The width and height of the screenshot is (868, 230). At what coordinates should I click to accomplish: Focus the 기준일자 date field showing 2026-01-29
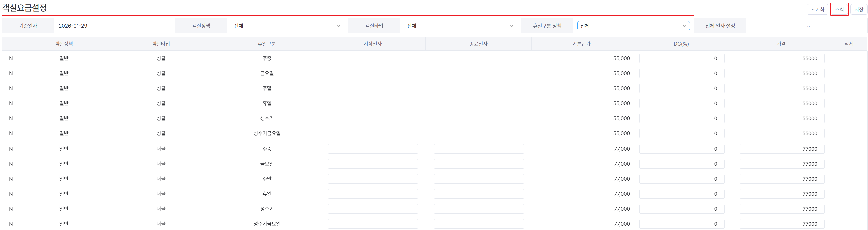[114, 26]
